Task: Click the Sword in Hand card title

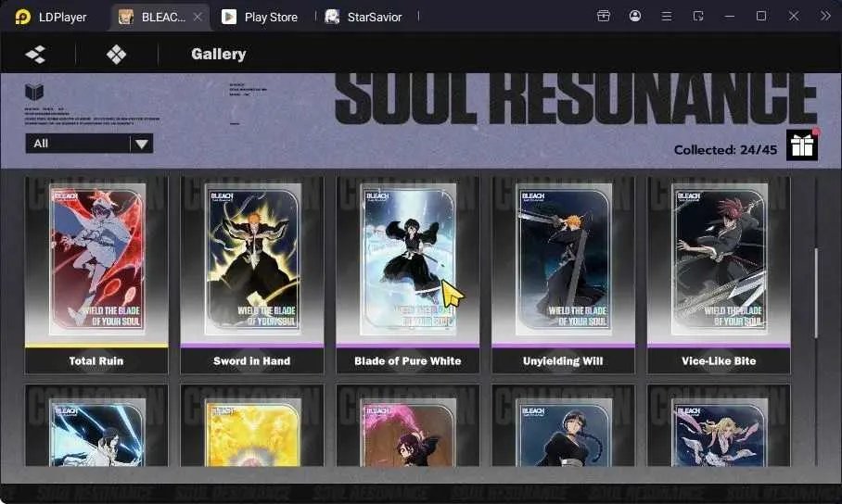Action: (252, 361)
